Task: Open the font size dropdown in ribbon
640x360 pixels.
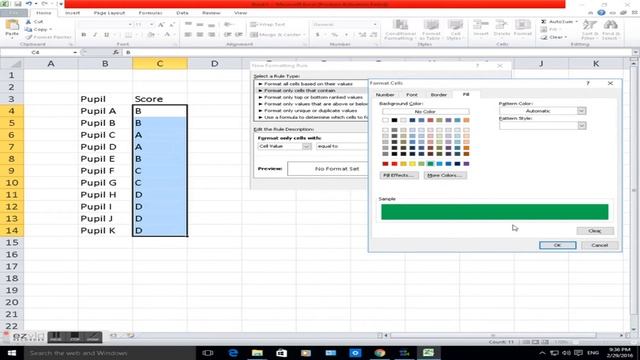Action: click(x=151, y=25)
